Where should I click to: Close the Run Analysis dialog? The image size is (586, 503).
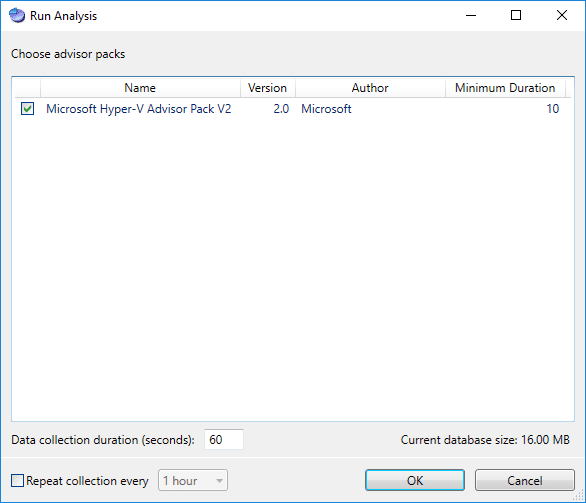point(562,16)
